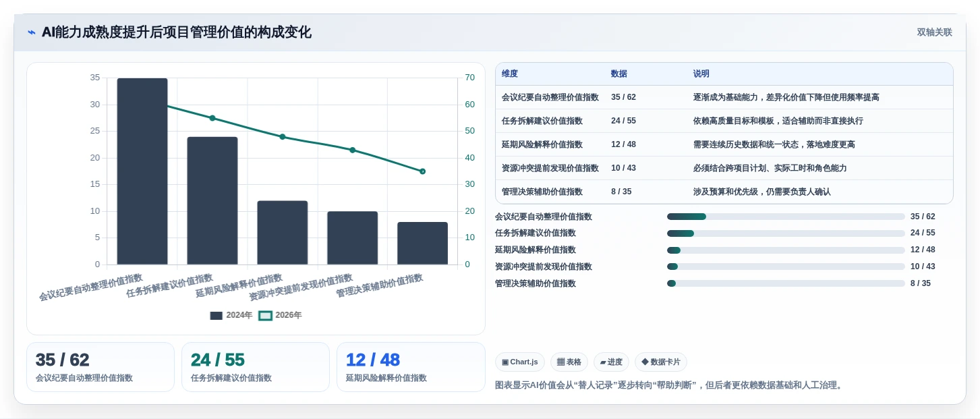
Task: Click the note 必须结合跨项目计划、实际工时和角色能力
Action: point(770,168)
